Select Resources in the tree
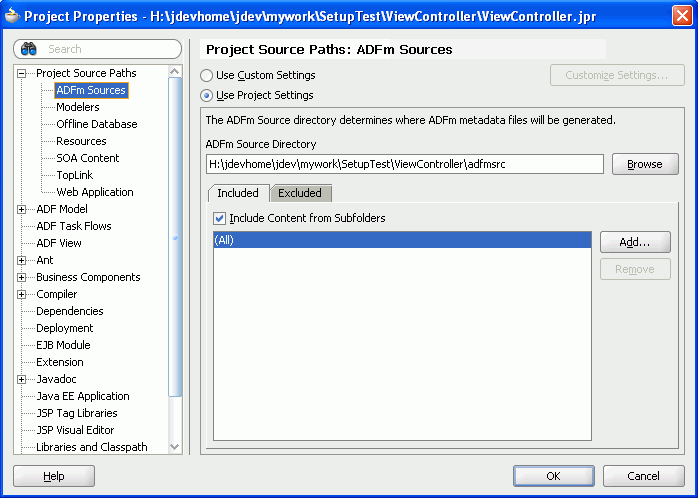 (x=81, y=141)
